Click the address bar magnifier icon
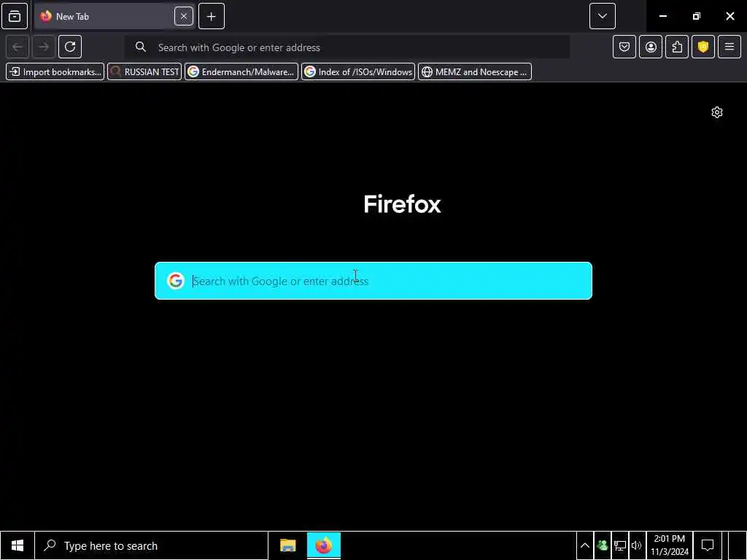Screen dimensions: 747x560 click(141, 47)
